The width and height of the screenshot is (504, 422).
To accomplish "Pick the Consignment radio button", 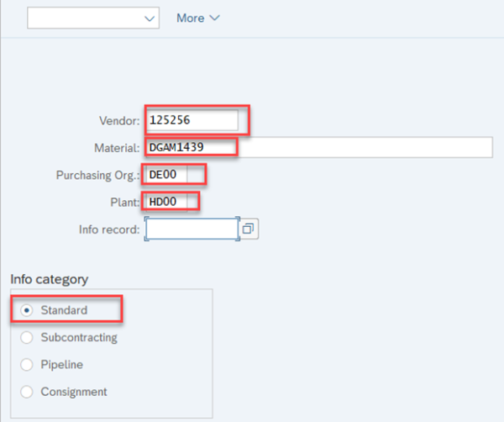I will 27,392.
